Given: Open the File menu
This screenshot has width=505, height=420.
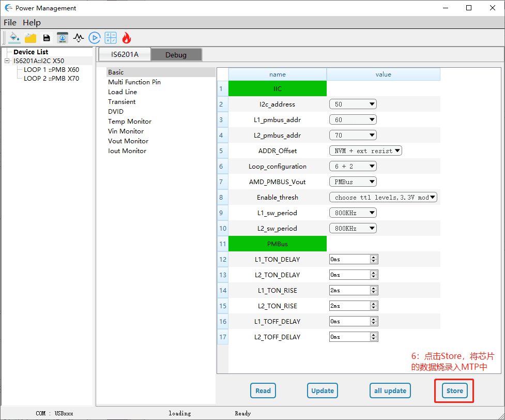Looking at the screenshot, I should [10, 23].
